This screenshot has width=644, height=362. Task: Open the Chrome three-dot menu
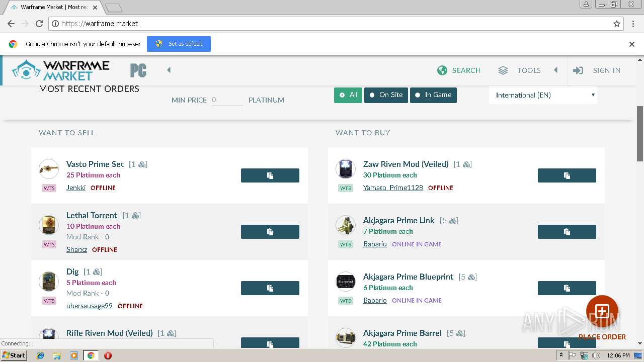pyautogui.click(x=633, y=24)
